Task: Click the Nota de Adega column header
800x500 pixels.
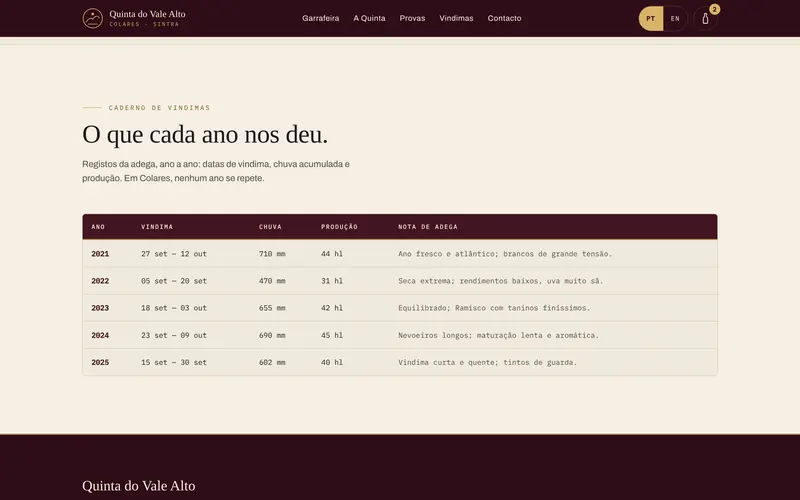Action: (x=428, y=227)
